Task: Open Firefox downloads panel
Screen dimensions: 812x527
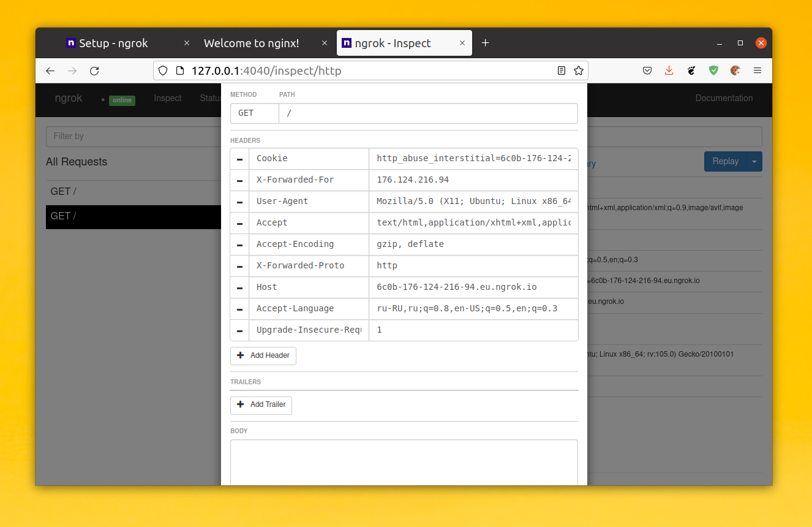Action: [669, 70]
